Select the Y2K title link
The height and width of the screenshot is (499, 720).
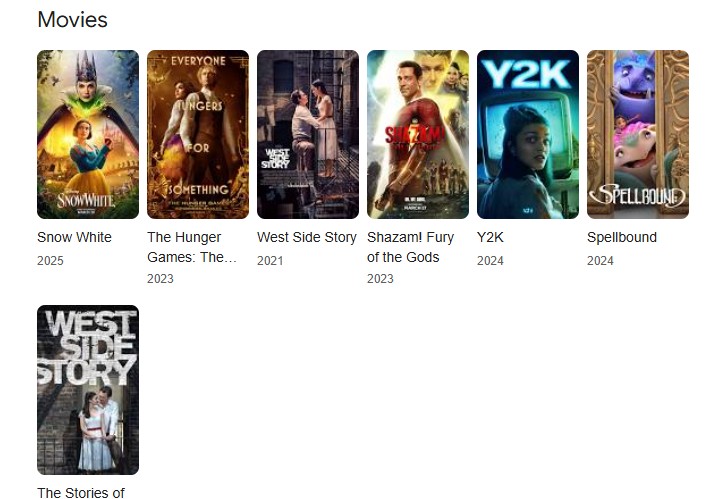click(x=490, y=237)
